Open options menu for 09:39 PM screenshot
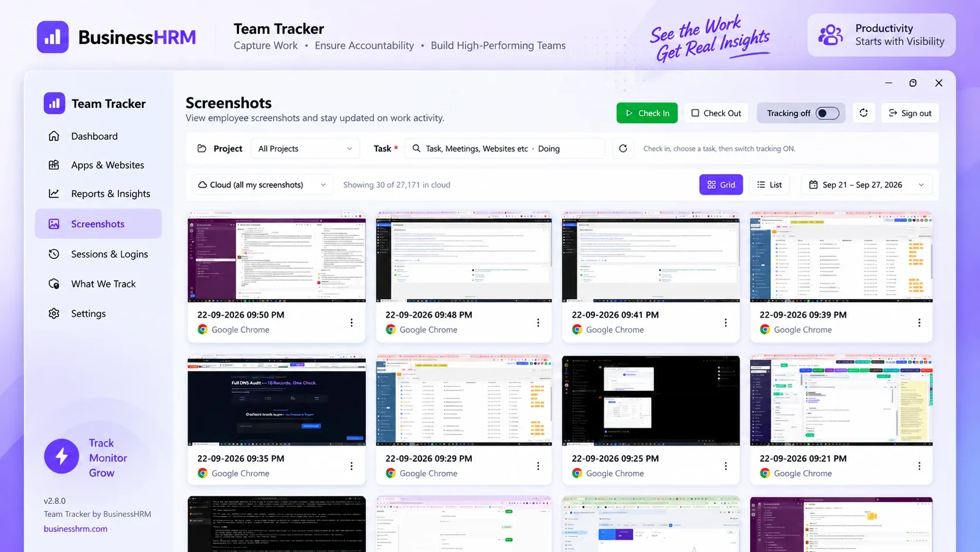Image resolution: width=980 pixels, height=552 pixels. 919,323
